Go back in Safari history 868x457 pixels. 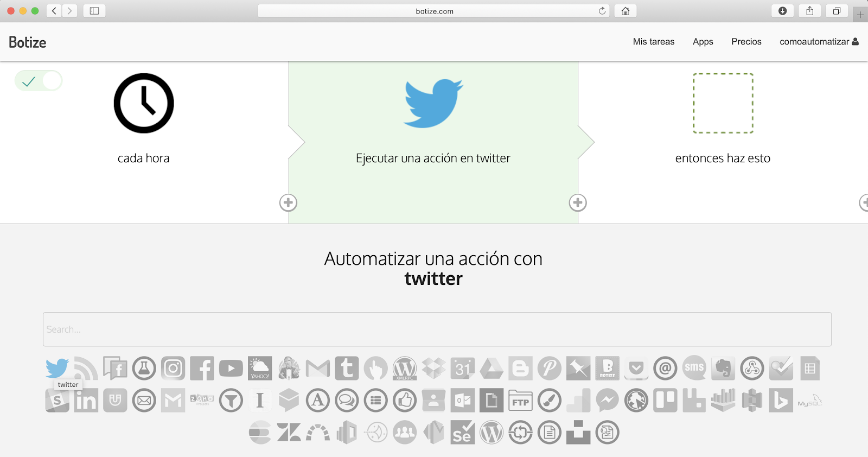pos(54,11)
